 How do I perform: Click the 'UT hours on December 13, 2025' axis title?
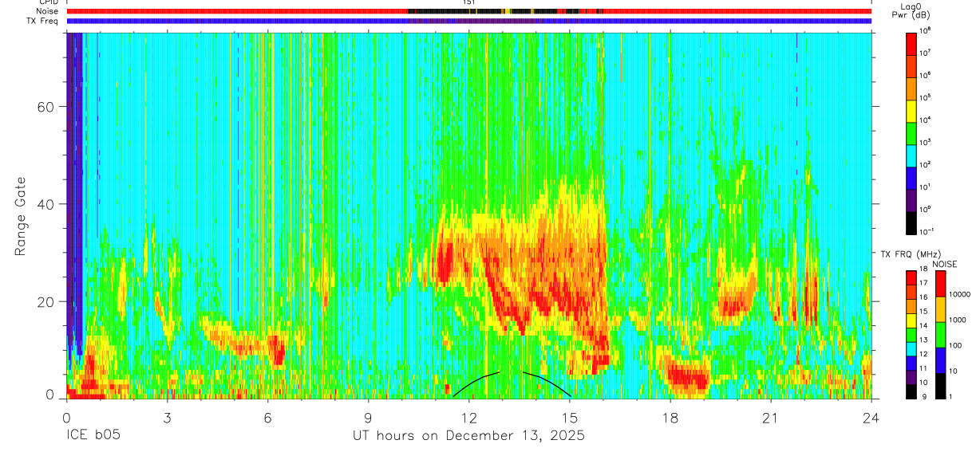click(x=469, y=436)
